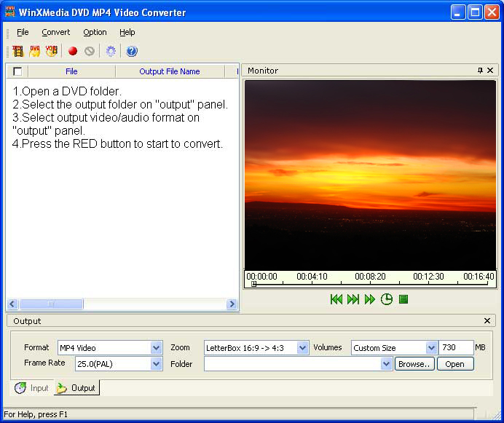
Task: Close the Output panel
Action: tap(487, 320)
